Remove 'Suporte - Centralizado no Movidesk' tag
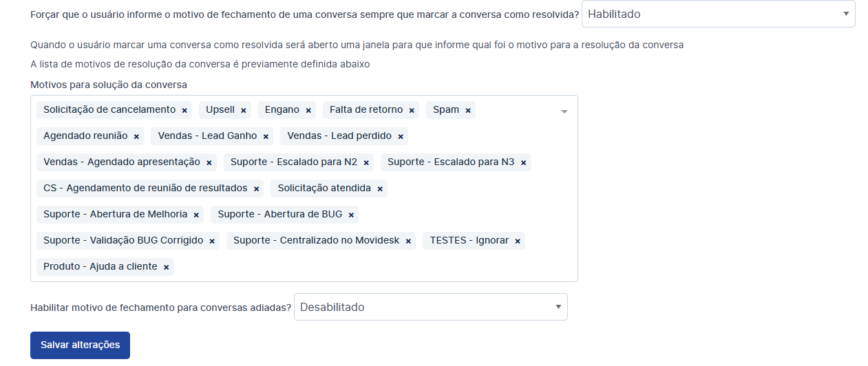Screen dimensions: 868x366 (408, 241)
